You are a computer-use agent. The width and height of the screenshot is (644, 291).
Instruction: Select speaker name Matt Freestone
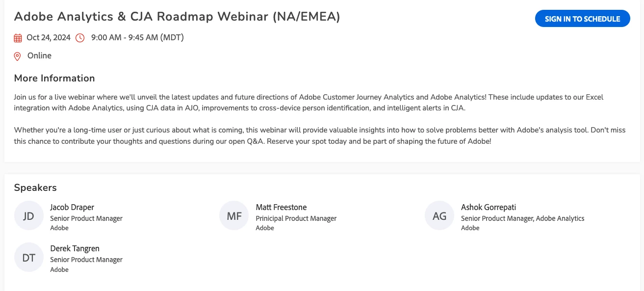pos(281,208)
